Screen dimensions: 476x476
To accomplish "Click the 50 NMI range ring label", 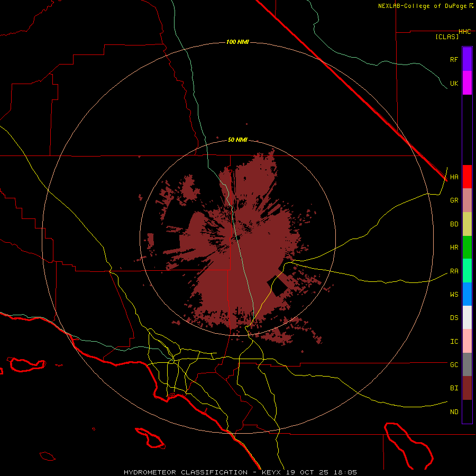I will (x=237, y=140).
